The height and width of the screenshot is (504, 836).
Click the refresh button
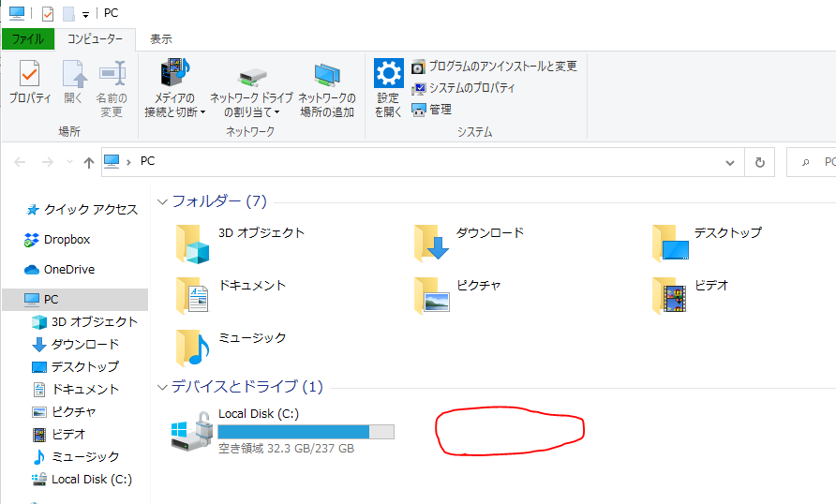pyautogui.click(x=760, y=162)
